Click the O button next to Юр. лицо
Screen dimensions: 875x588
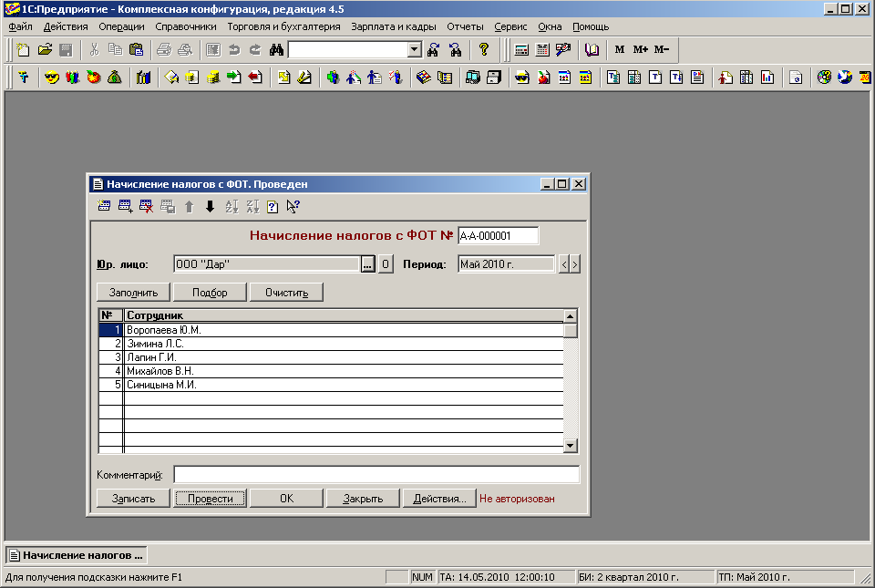tap(386, 264)
